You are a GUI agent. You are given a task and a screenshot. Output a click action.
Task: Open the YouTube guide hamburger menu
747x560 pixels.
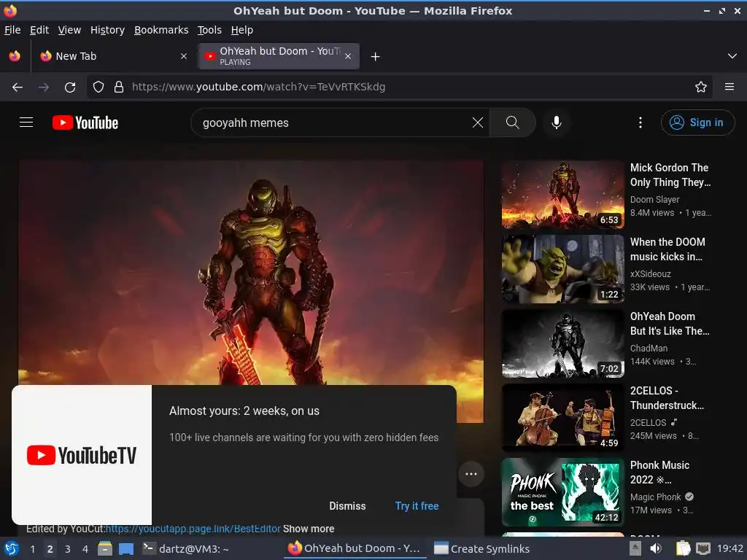(x=26, y=122)
